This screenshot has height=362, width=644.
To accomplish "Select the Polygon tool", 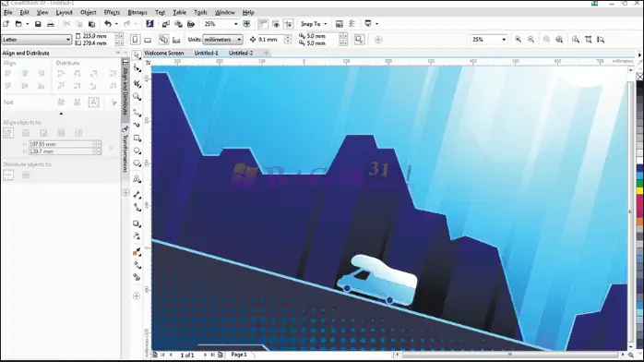I will pyautogui.click(x=137, y=163).
